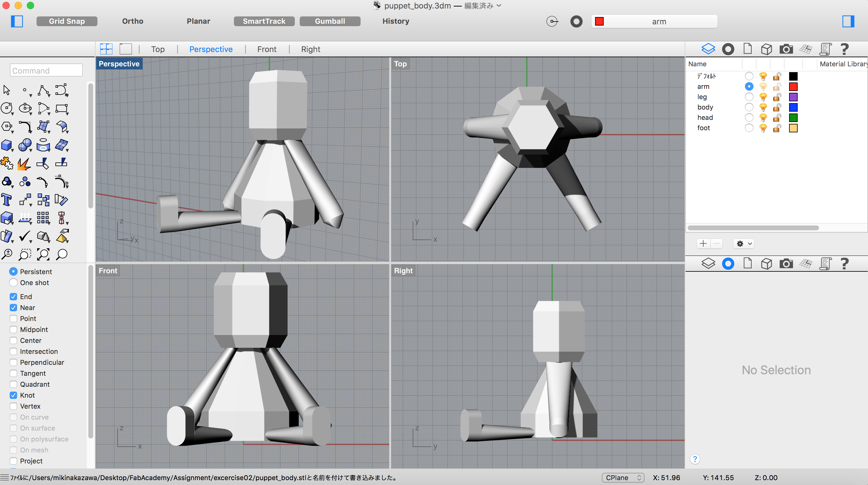The width and height of the screenshot is (868, 485).
Task: Lock the head layer
Action: [x=777, y=117]
